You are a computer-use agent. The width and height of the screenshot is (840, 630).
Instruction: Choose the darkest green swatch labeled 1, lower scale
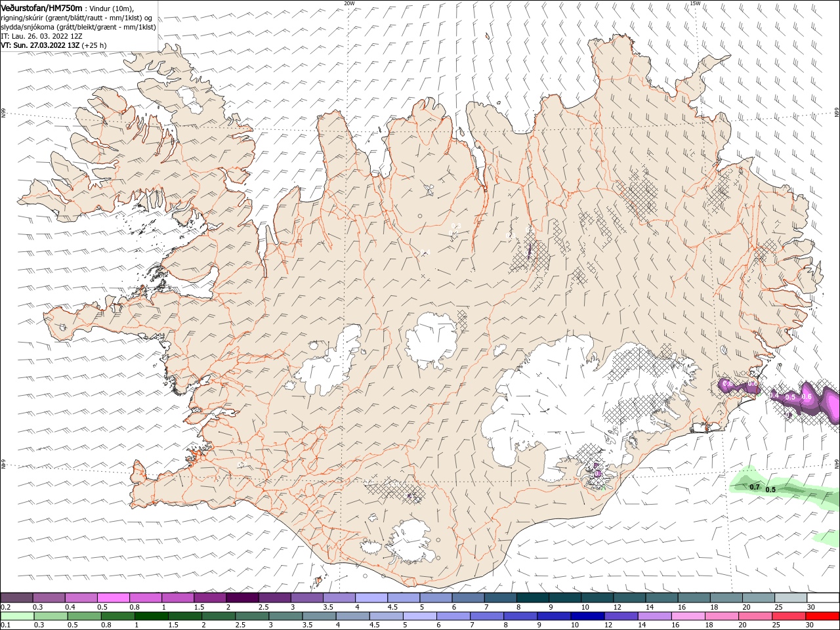tap(151, 616)
